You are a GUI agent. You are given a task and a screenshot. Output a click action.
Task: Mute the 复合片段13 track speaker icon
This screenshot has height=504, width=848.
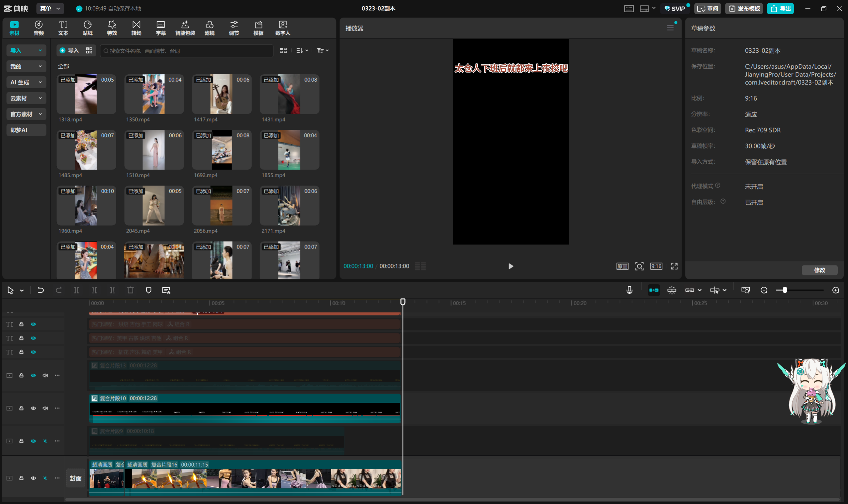coord(45,375)
